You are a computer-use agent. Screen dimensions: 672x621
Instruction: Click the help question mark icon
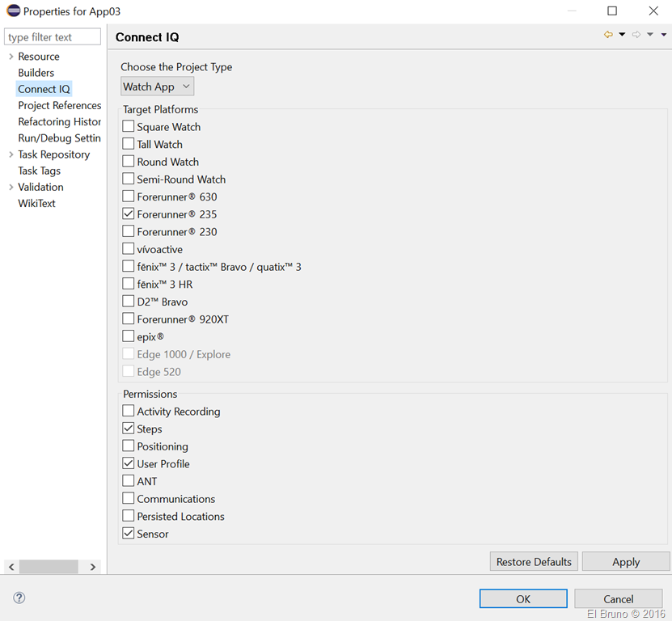[19, 598]
